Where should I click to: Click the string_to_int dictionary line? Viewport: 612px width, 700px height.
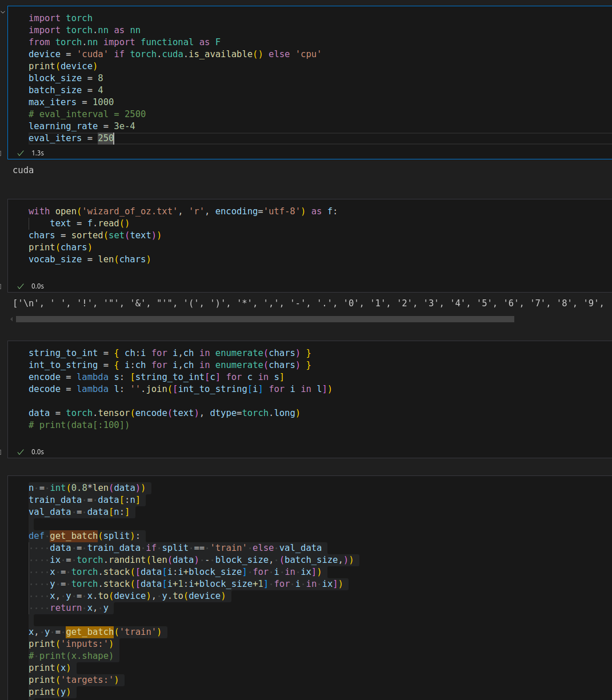(x=170, y=353)
